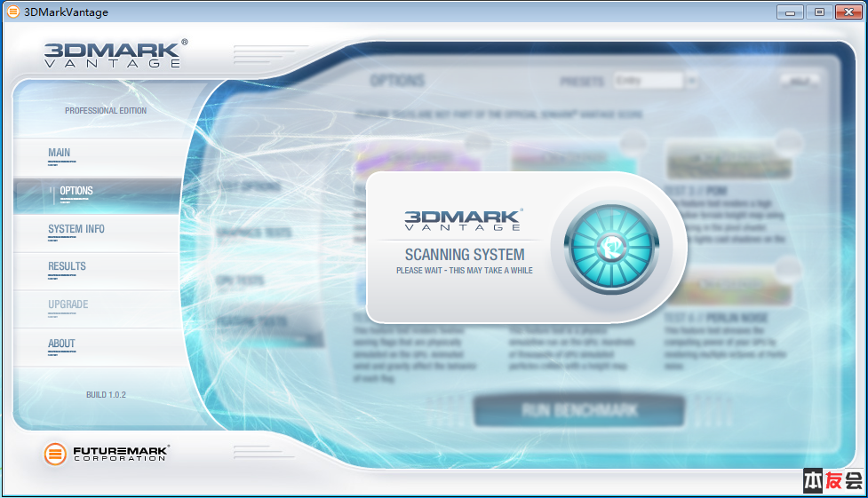Screen dimensions: 868x498
Task: Click the 3DMark Vantage logo in sidebar
Action: tap(115, 53)
